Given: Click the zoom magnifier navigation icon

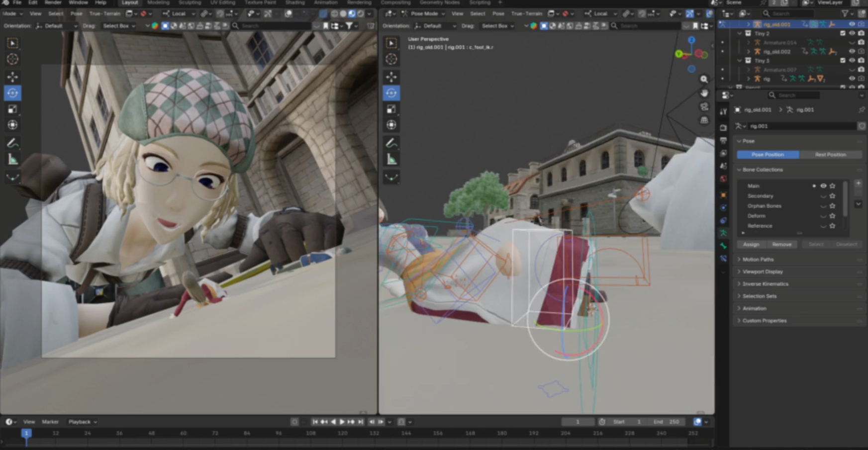Looking at the screenshot, I should coord(704,79).
